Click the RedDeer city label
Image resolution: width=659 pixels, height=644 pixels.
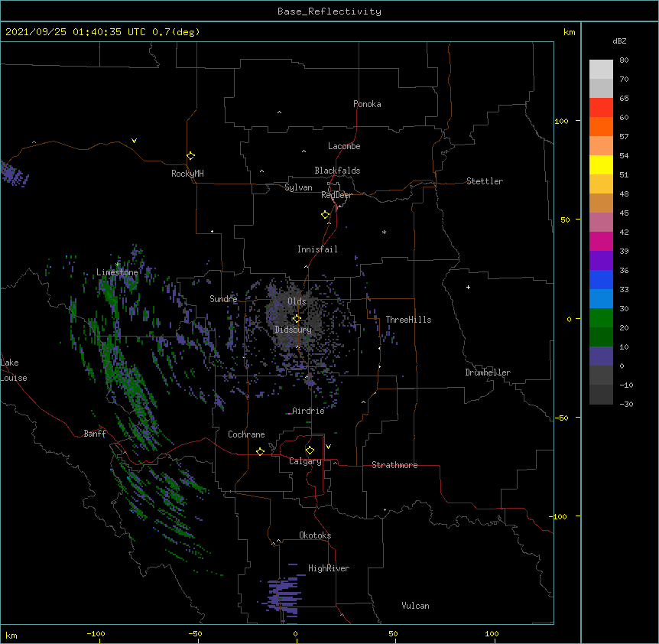pyautogui.click(x=336, y=195)
